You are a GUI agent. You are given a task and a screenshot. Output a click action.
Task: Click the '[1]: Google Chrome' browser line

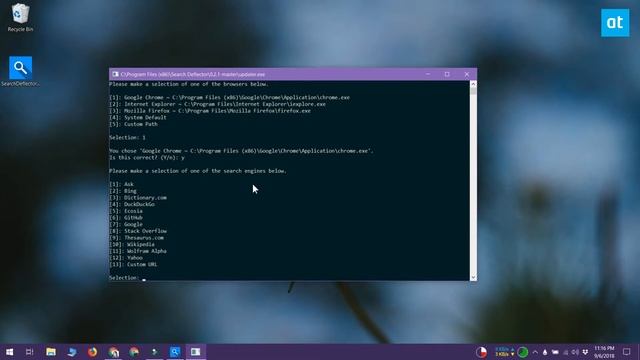(x=229, y=98)
